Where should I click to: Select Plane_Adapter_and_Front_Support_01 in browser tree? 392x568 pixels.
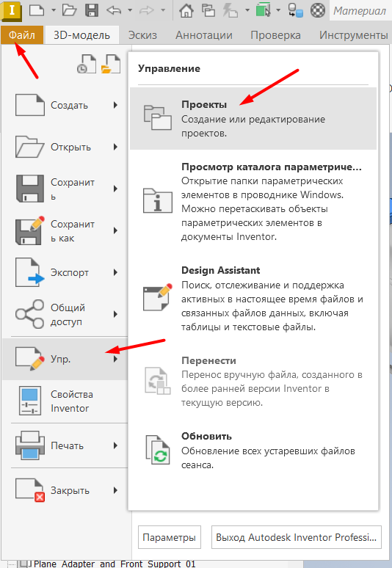pos(115,564)
